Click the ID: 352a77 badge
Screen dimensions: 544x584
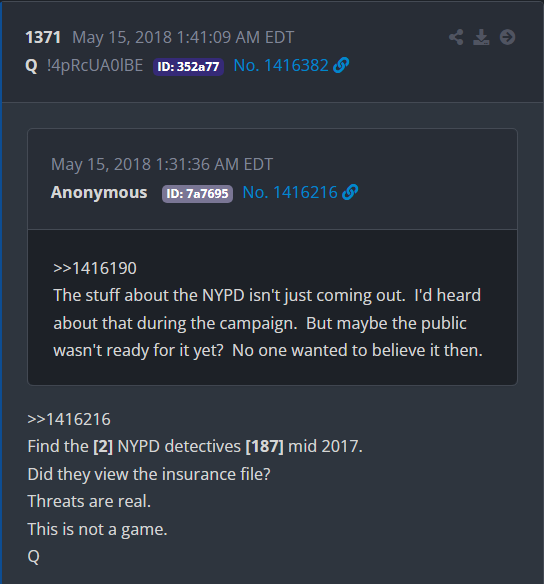188,67
